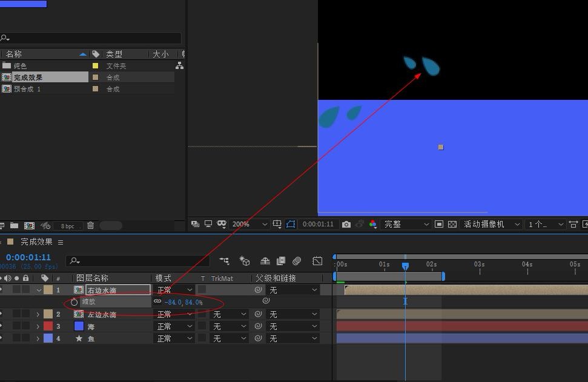Click the 父级和链接 column header
588x382 pixels.
pyautogui.click(x=276, y=278)
